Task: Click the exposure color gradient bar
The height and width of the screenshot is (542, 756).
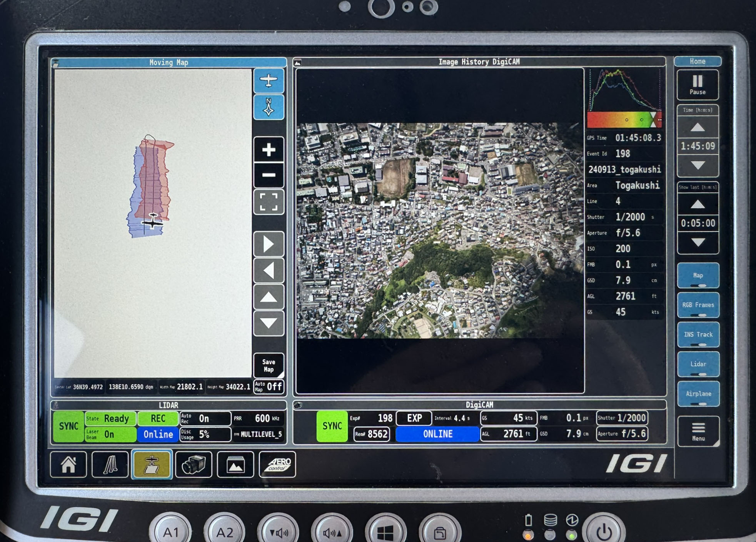Action: 624,120
